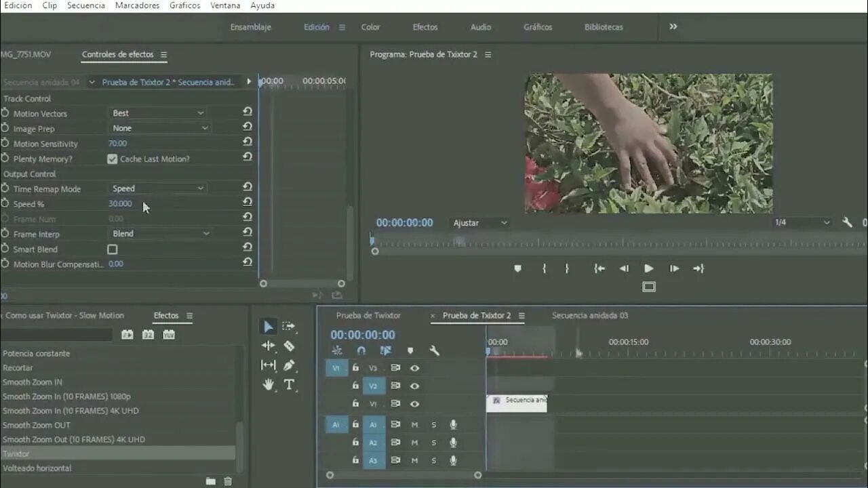The width and height of the screenshot is (868, 488).
Task: Select the Secuencia anidada clip on V1
Action: (517, 403)
